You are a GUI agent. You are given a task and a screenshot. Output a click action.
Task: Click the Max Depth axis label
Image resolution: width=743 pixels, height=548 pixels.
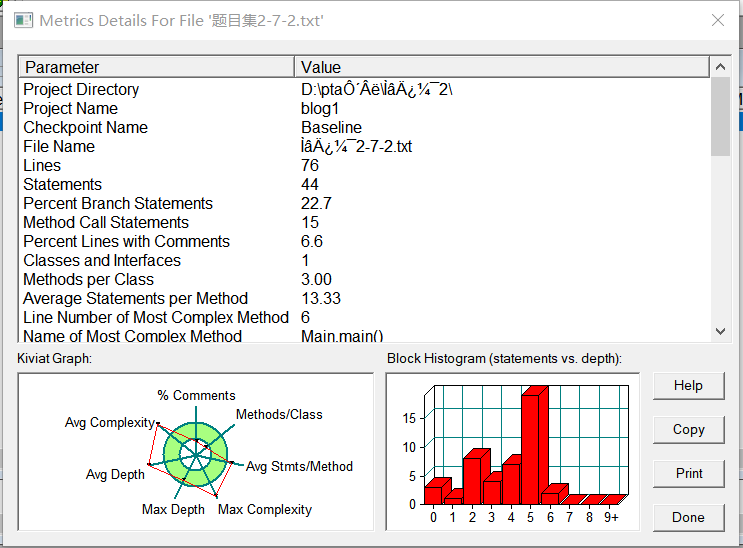(x=173, y=510)
